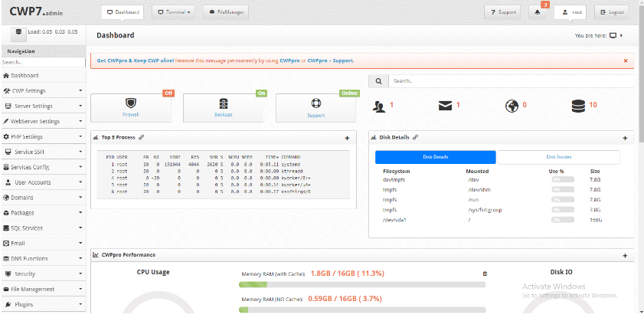Dismiss the CWPpro promo message
This screenshot has height=321, width=644.
point(626,61)
